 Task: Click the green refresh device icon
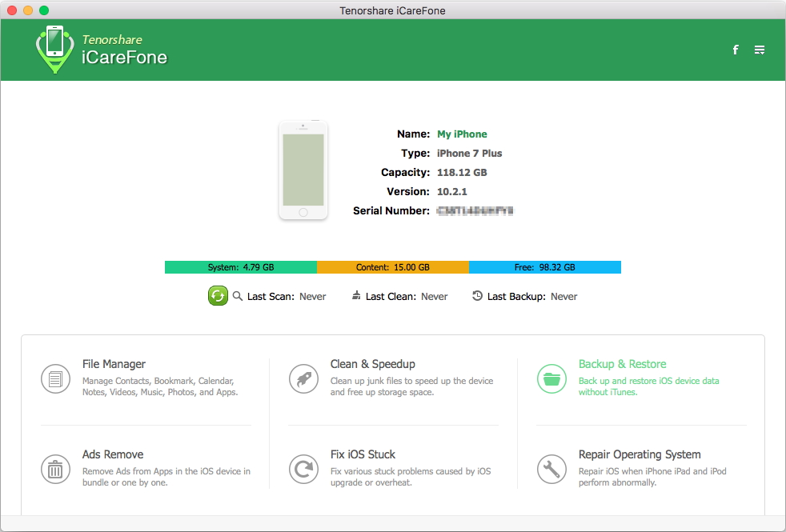218,296
